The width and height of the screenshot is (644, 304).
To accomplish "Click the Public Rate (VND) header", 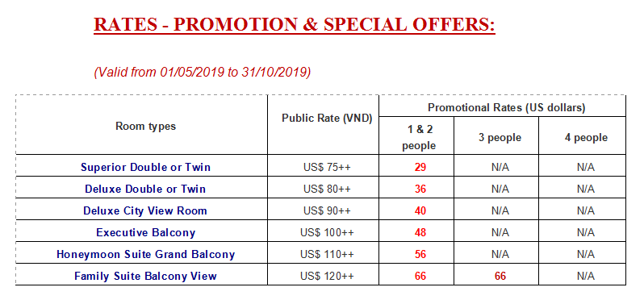I will click(x=327, y=119).
